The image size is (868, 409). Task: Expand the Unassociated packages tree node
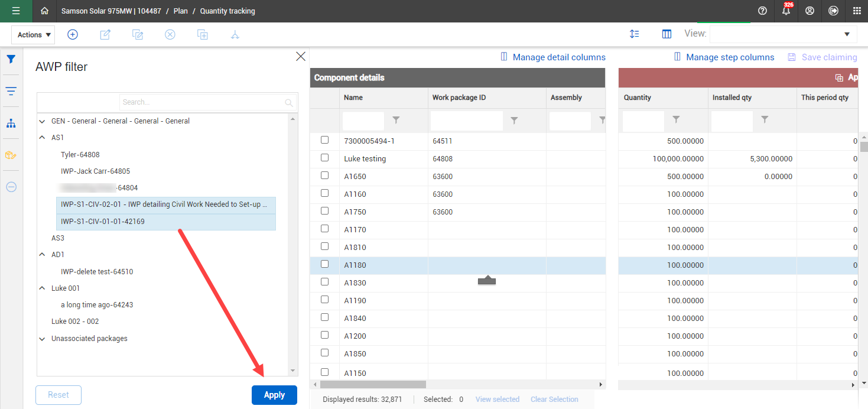[x=42, y=339]
